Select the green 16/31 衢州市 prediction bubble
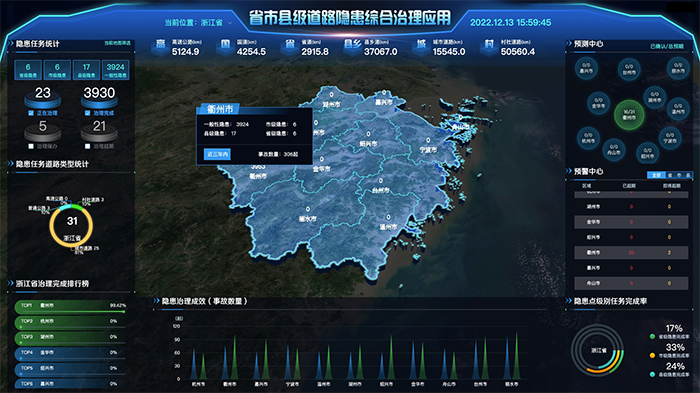 click(629, 115)
